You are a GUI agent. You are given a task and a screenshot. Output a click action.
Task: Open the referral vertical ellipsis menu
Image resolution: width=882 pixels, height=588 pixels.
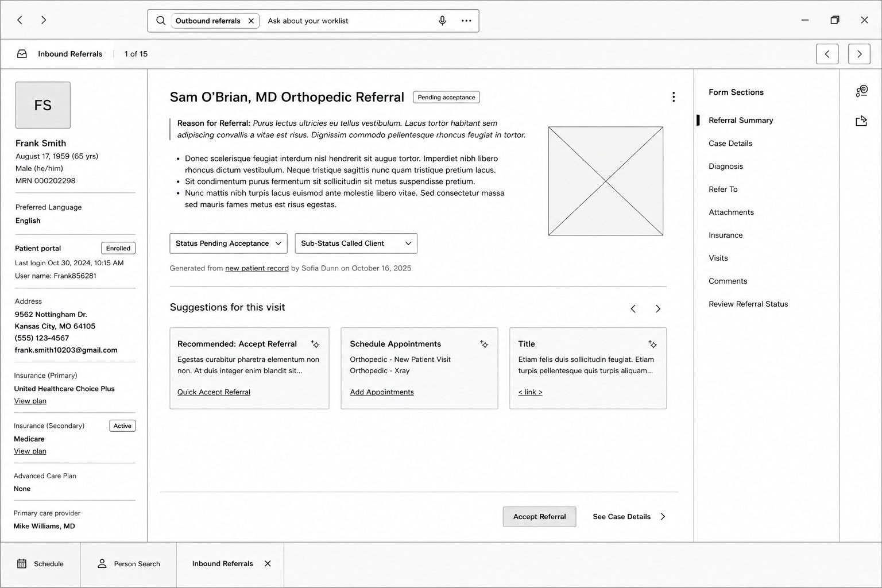click(673, 97)
